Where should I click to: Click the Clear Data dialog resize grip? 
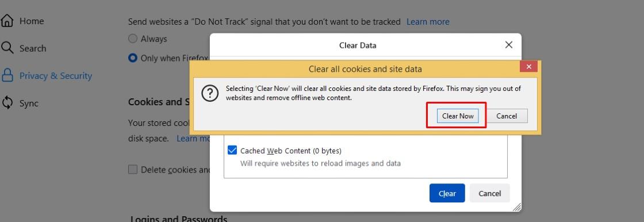(x=517, y=207)
